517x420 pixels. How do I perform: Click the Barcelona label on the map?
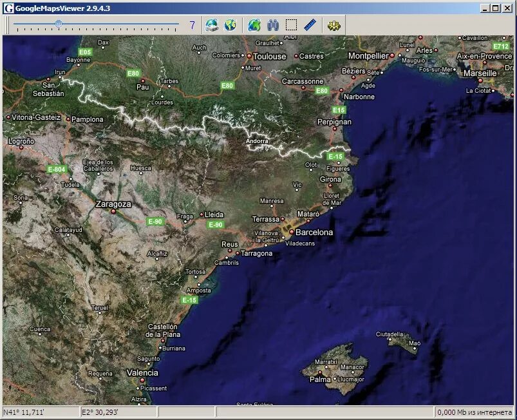[x=314, y=233]
